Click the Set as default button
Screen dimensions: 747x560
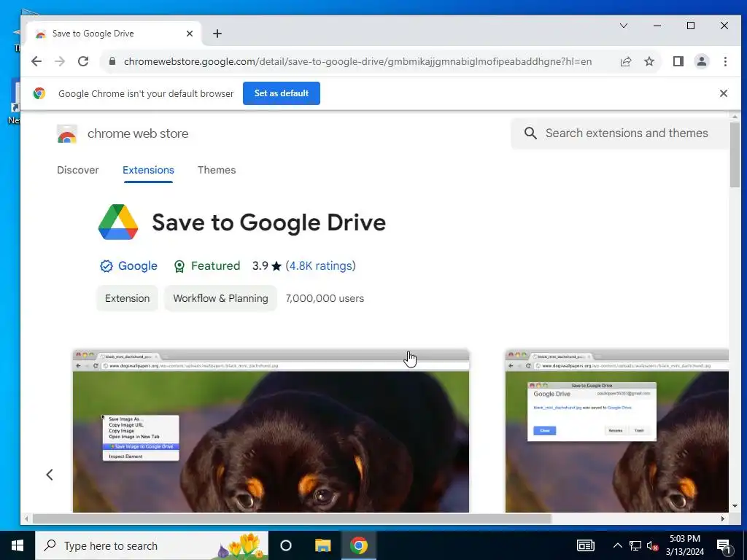coord(282,93)
